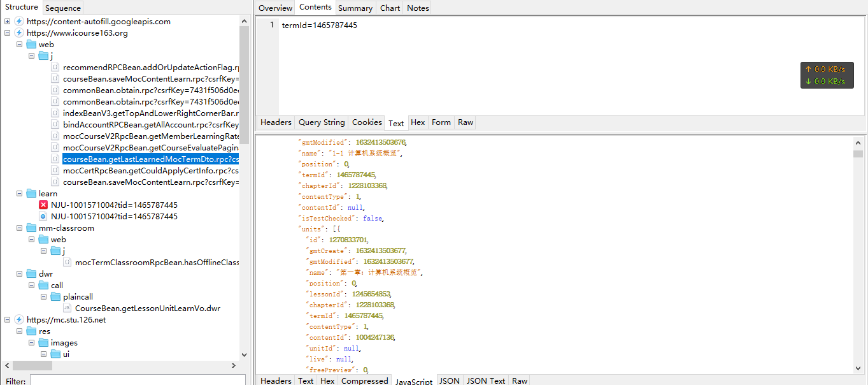Click the blue in-progress icon of NJU-1001571004 request
Image resolution: width=868 pixels, height=385 pixels.
click(x=43, y=217)
